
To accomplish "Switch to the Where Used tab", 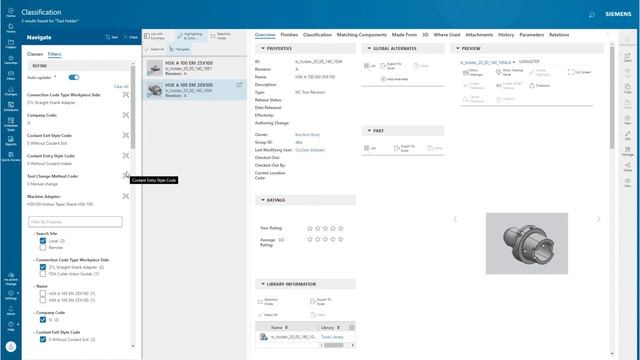I will pos(447,35).
